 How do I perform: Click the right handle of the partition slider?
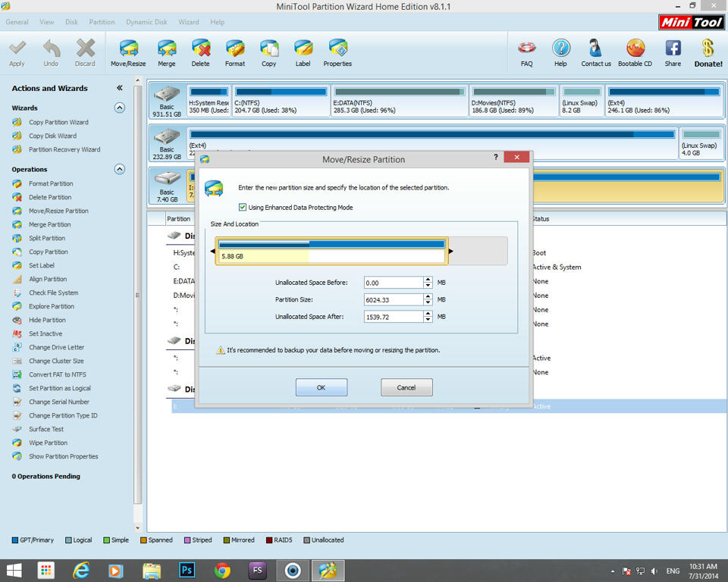click(x=450, y=251)
